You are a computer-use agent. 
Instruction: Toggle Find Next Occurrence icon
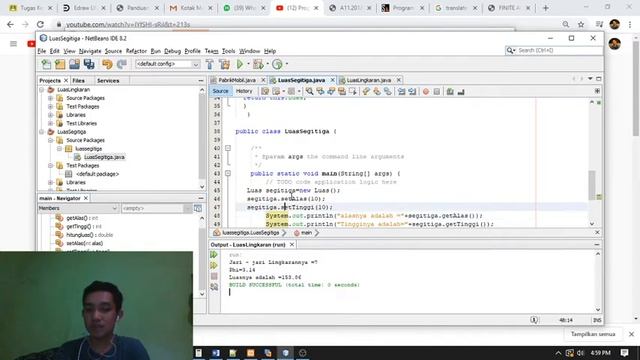point(331,91)
